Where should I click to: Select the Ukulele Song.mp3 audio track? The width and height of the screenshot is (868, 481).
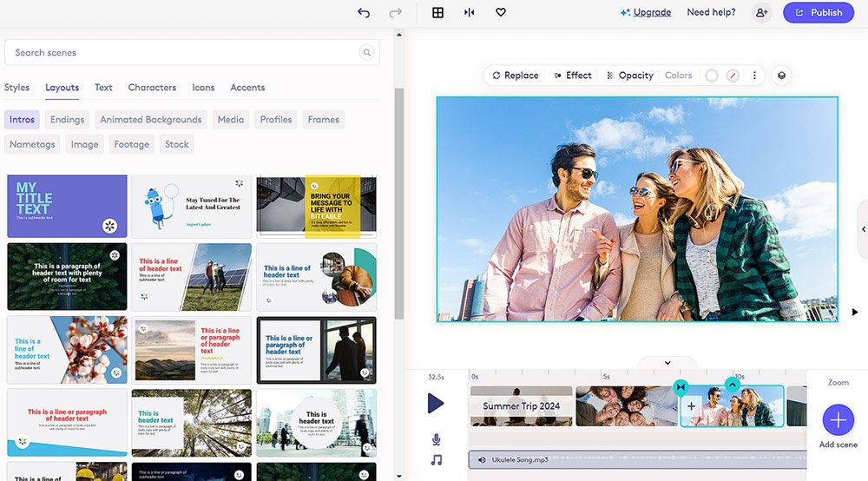(x=638, y=460)
